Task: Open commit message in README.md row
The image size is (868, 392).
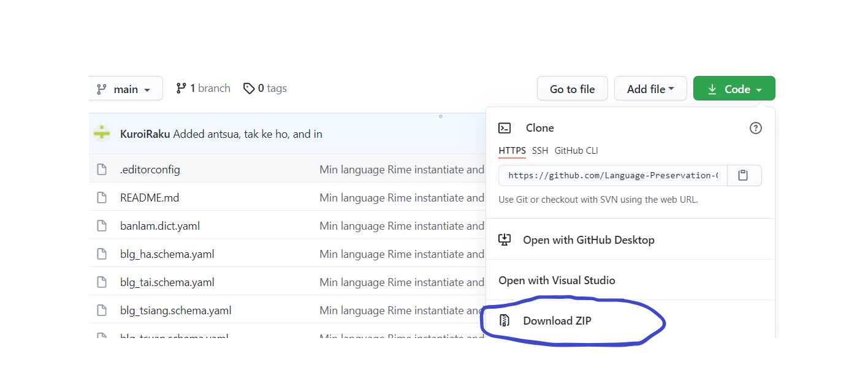Action: tap(402, 198)
